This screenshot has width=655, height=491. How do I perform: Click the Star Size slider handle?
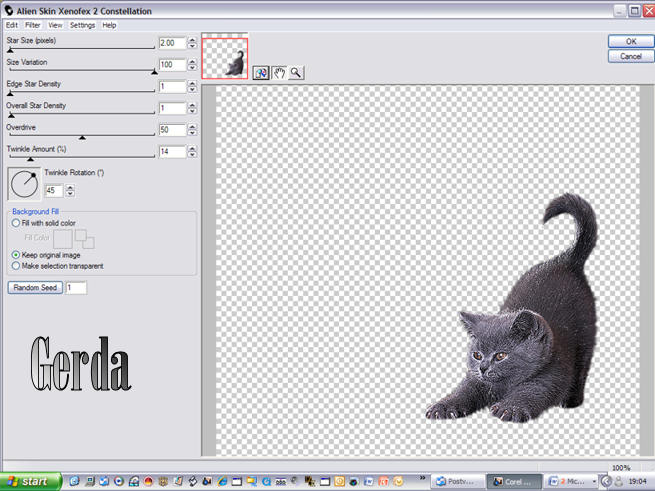(10, 50)
